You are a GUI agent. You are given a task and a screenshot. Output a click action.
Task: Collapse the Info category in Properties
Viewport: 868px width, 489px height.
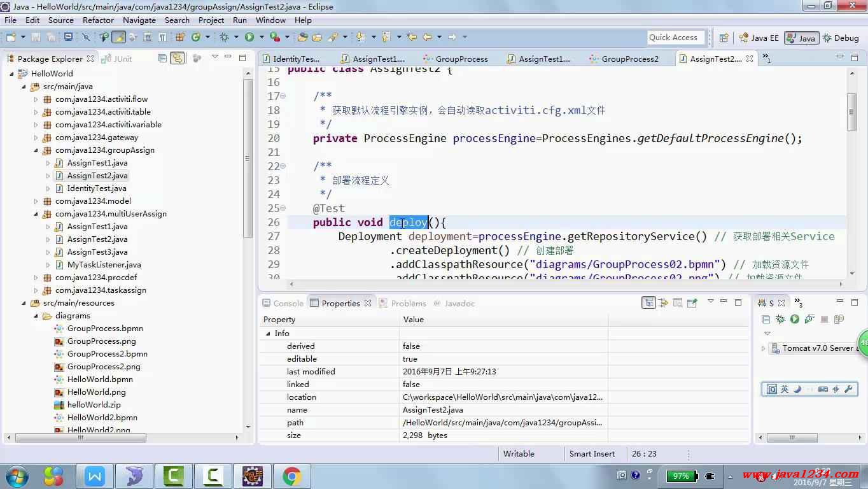pos(268,334)
